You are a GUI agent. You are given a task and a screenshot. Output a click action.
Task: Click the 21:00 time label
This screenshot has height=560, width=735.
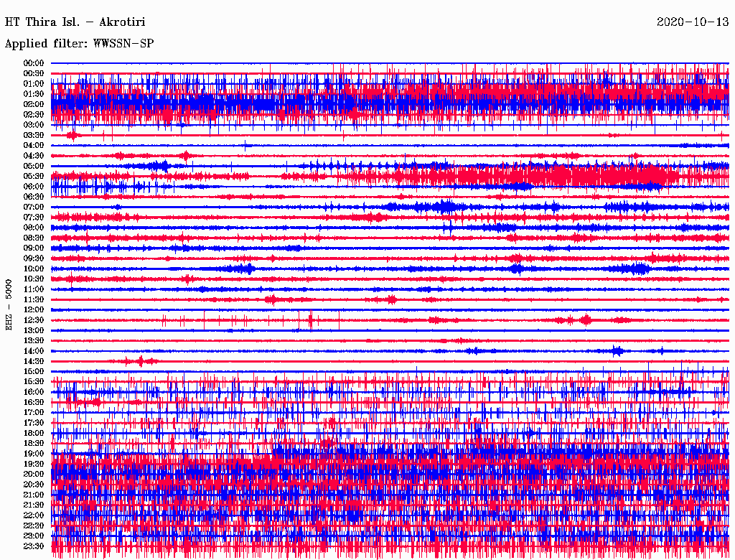[34, 495]
